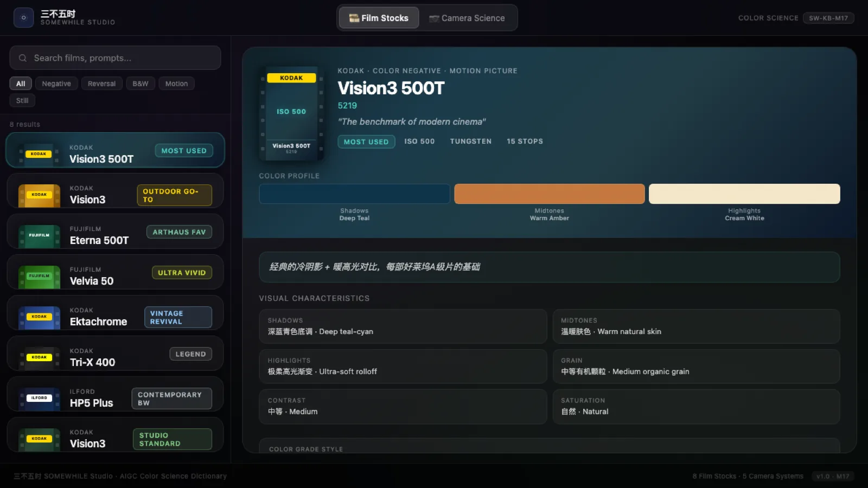Open the Film Stocks tab
Image resolution: width=868 pixels, height=488 pixels.
379,18
